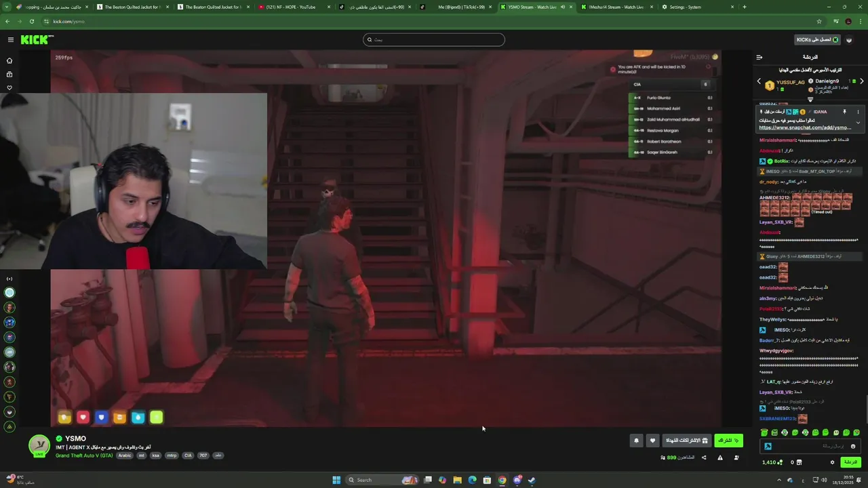
Task: Open the snapchat.com link in pinned message
Action: pos(805,127)
